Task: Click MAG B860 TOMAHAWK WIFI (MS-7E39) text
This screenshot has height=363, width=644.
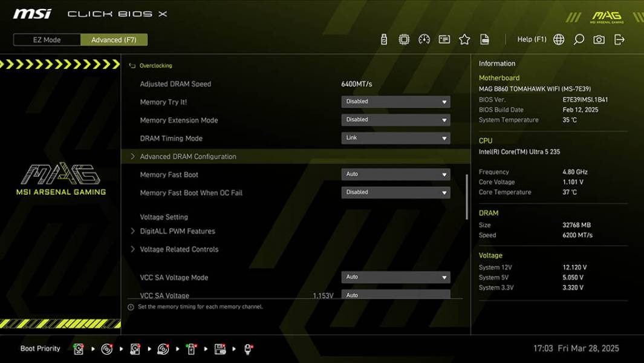Action: coord(535,89)
